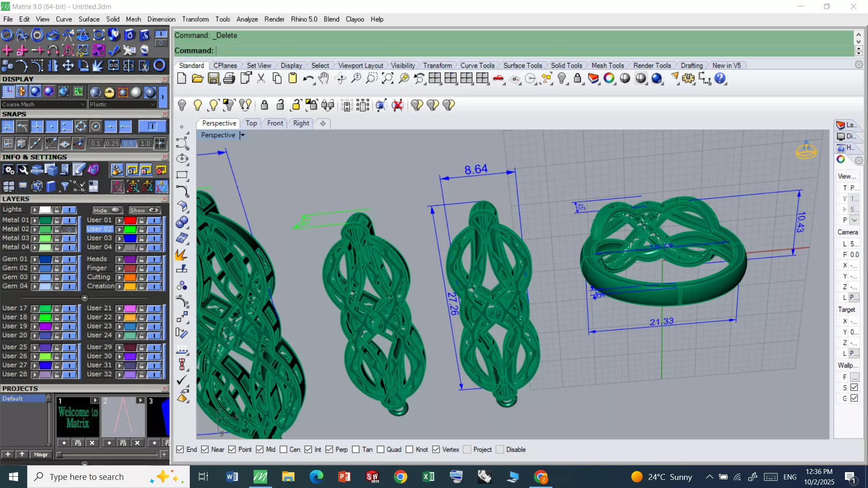Expand the Lights layer arrow
Screen dimensions: 868x488
coord(34,210)
